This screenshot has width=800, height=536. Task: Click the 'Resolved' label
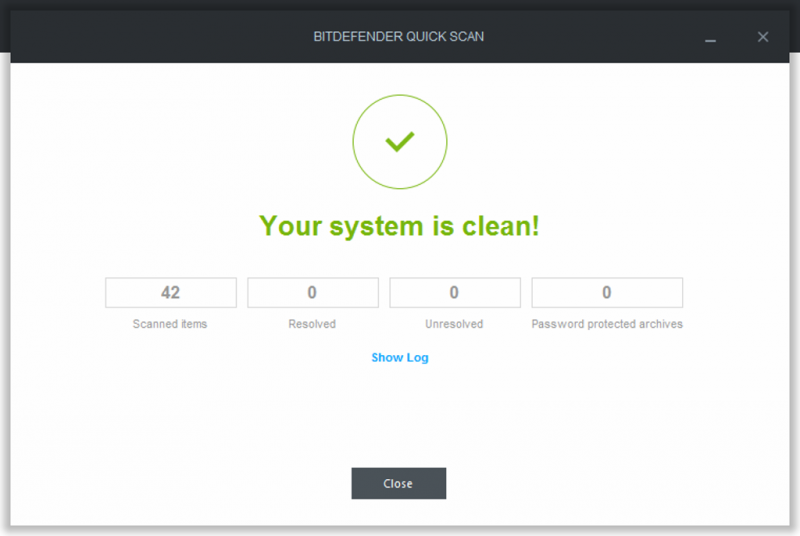(312, 324)
